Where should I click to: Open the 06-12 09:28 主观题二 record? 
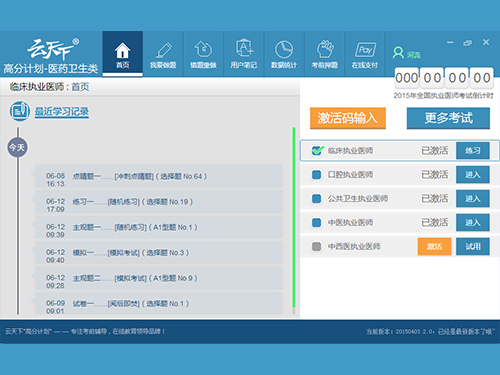click(x=159, y=278)
